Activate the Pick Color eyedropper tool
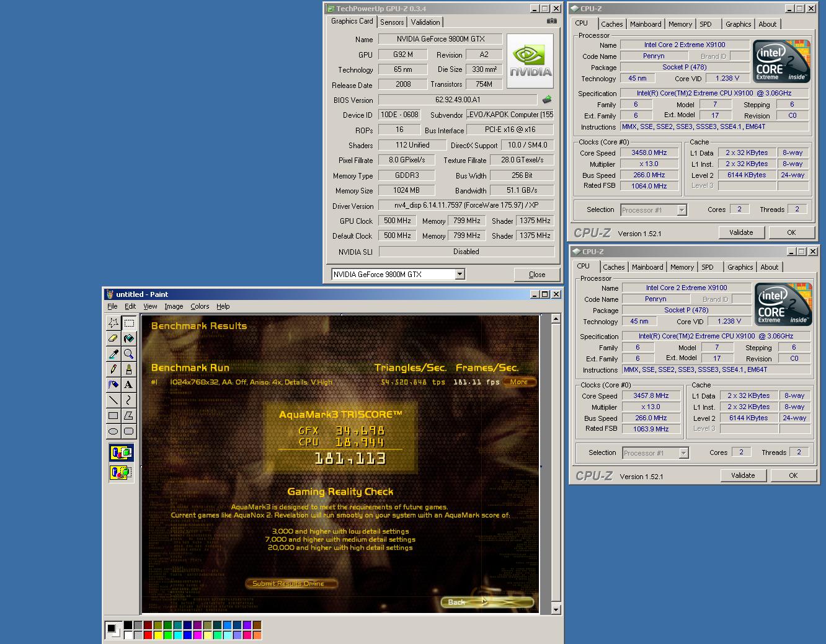Viewport: 826px width, 644px height. [x=113, y=353]
